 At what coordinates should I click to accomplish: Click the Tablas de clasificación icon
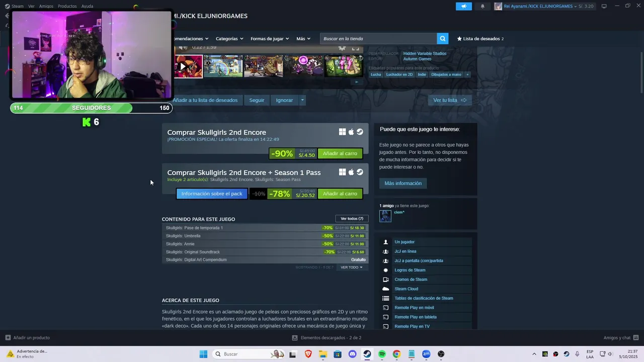[386, 298]
